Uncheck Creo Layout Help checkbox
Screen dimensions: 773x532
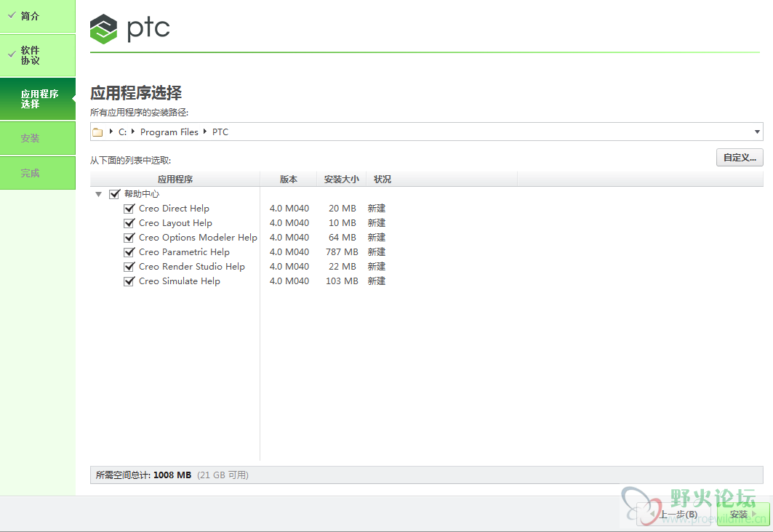[x=129, y=223]
